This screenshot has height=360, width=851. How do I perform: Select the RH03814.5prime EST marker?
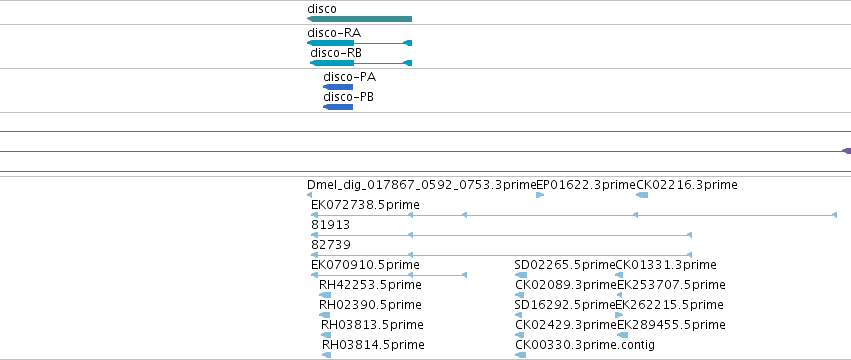point(326,355)
